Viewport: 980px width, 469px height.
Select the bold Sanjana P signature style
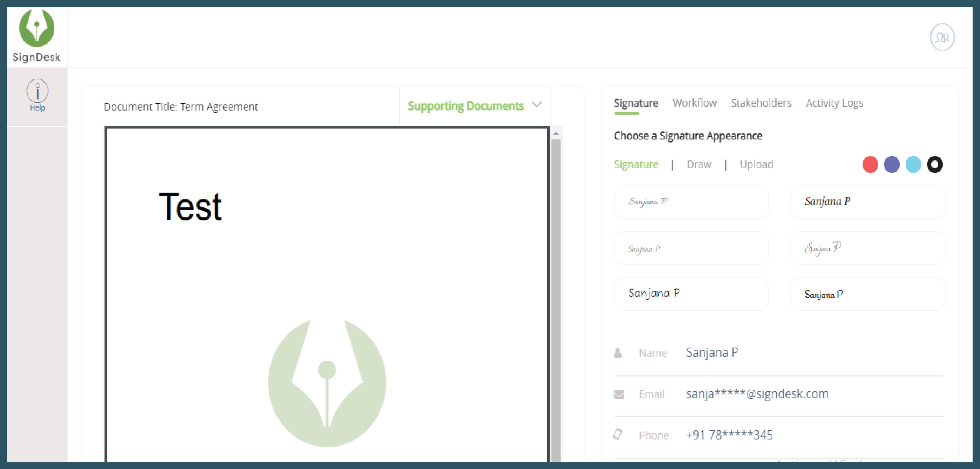[x=867, y=202]
